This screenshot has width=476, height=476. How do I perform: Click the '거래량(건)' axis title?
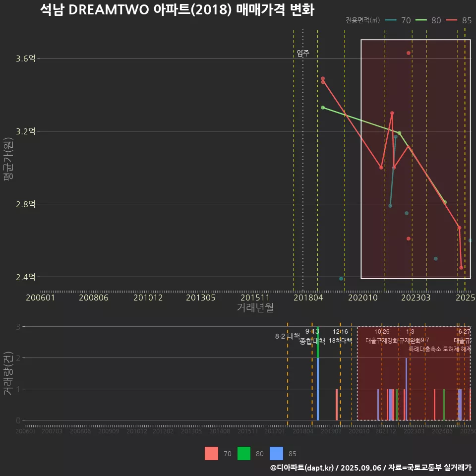pyautogui.click(x=8, y=373)
